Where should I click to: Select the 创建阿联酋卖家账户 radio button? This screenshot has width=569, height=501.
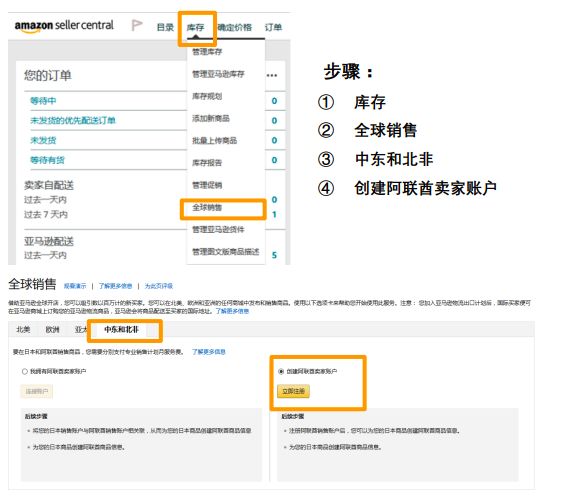tap(281, 371)
